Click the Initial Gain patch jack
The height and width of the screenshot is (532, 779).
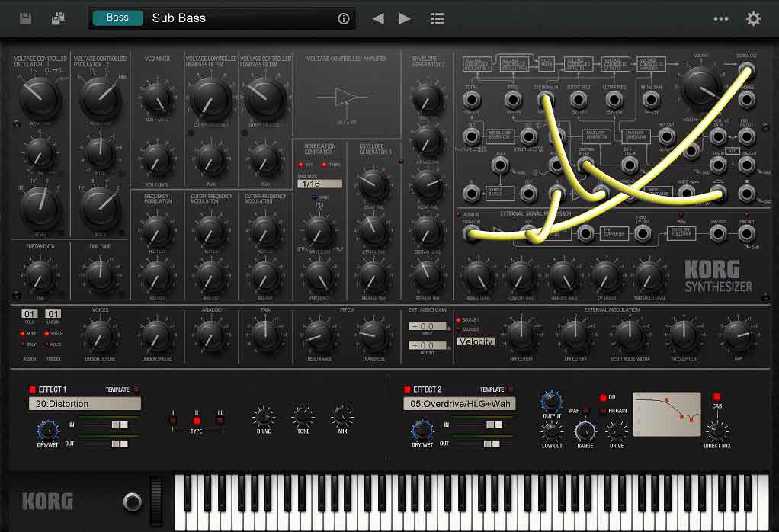point(651,100)
